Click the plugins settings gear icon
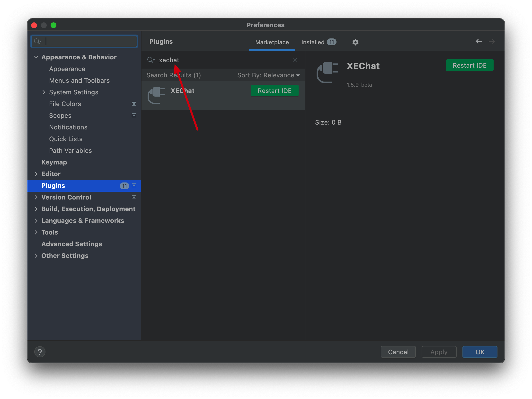Screen dimensions: 532x399 (355, 42)
